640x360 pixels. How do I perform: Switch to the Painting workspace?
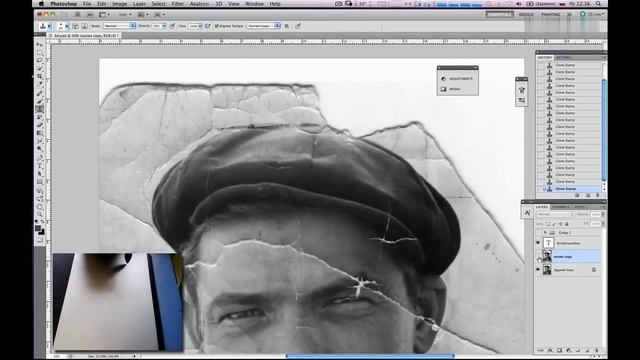551,14
